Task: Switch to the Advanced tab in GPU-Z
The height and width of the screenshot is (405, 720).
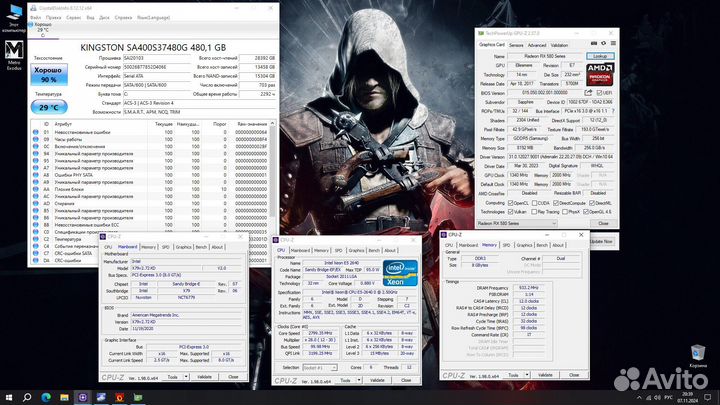Action: [537, 45]
